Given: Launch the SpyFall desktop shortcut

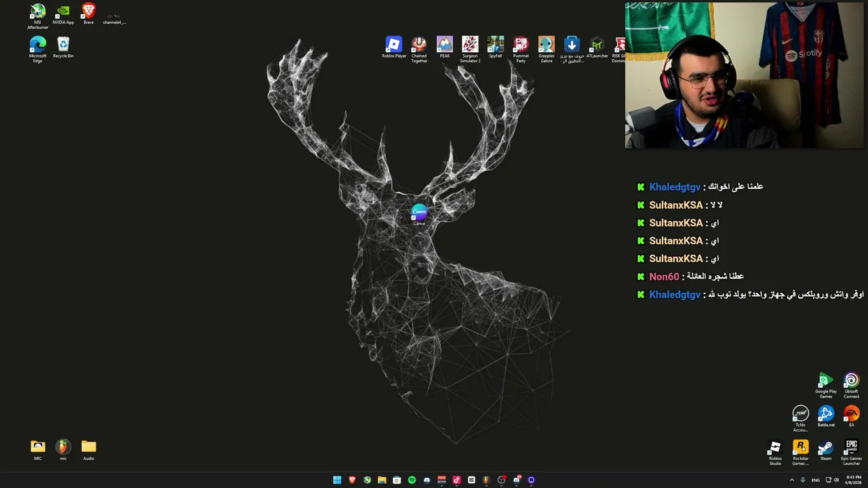Looking at the screenshot, I should [496, 47].
